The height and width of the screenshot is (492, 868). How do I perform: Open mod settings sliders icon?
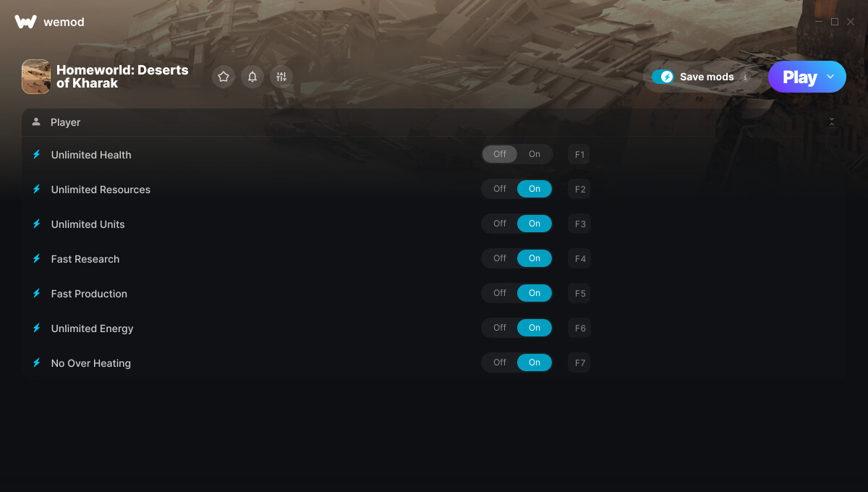point(281,77)
